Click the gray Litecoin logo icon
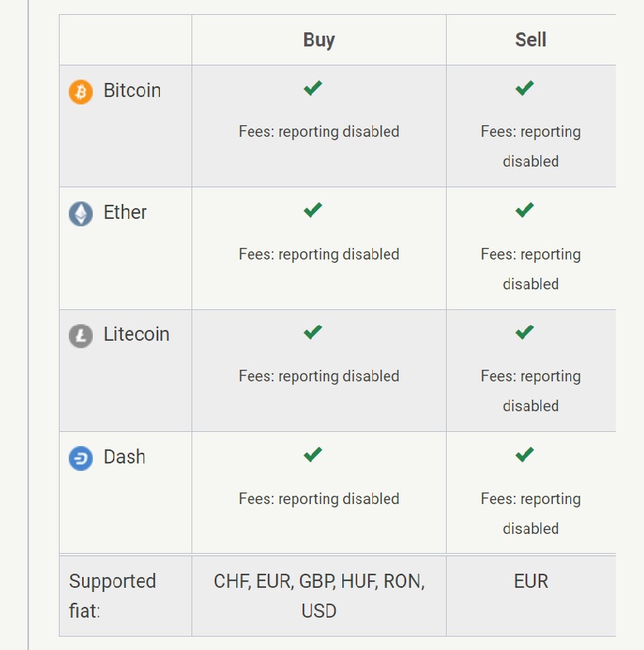Image resolution: width=644 pixels, height=650 pixels. (81, 336)
